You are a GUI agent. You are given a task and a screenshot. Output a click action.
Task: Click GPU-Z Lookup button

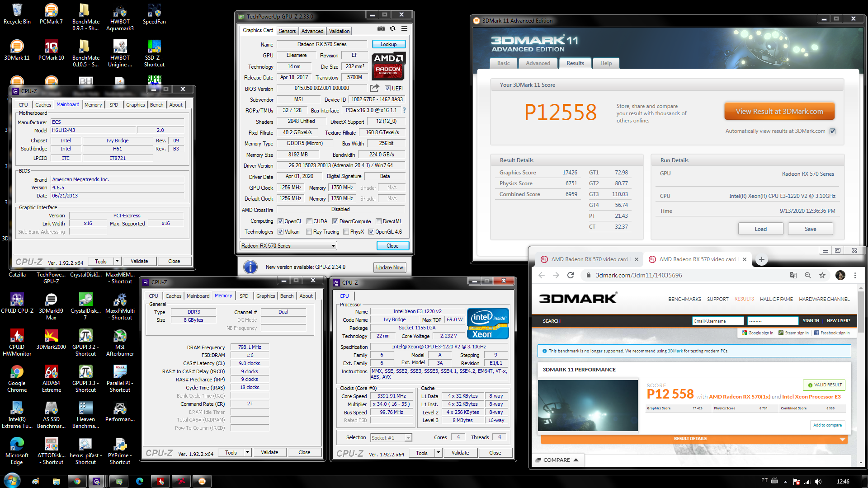pos(389,44)
